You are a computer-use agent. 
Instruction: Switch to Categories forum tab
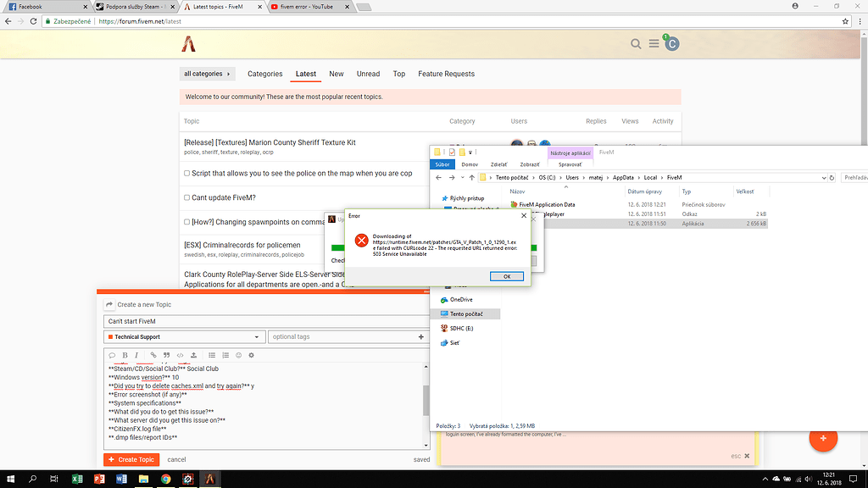(x=264, y=74)
